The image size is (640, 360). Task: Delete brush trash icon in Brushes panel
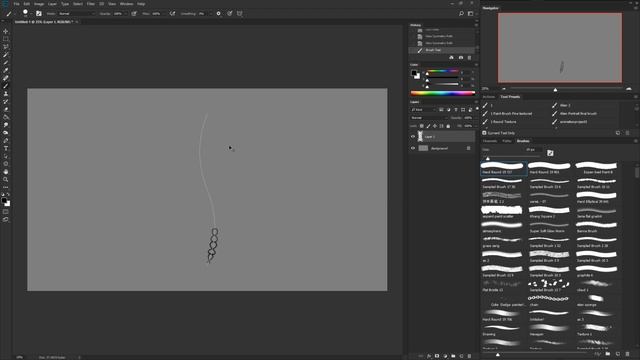[x=628, y=354]
